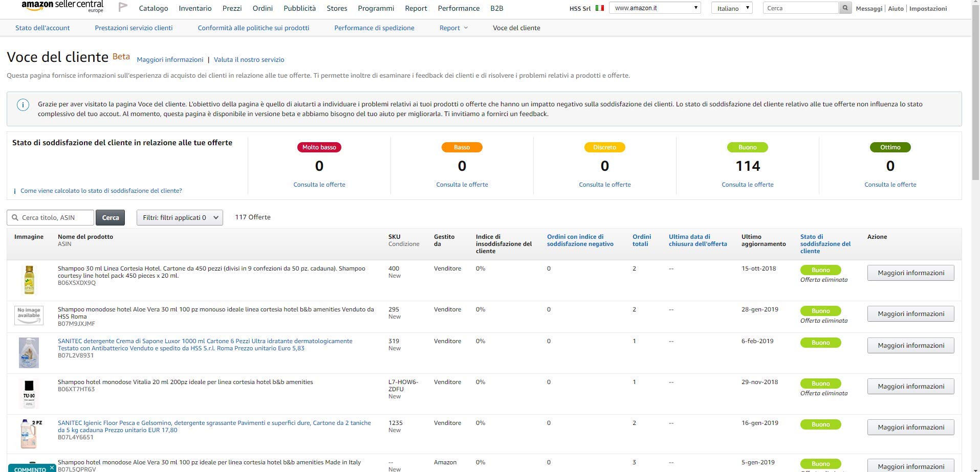This screenshot has width=980, height=472.
Task: Open the Prezzi menu
Action: coord(232,8)
